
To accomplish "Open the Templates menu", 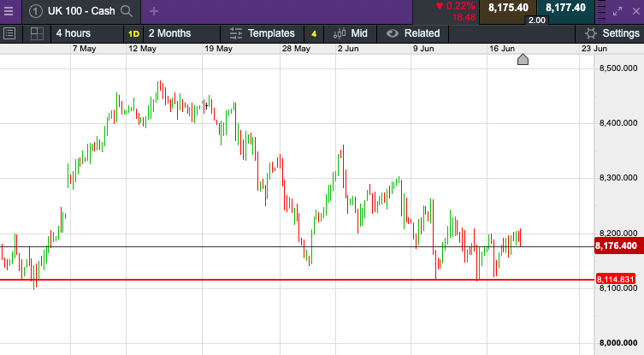I will pos(263,33).
